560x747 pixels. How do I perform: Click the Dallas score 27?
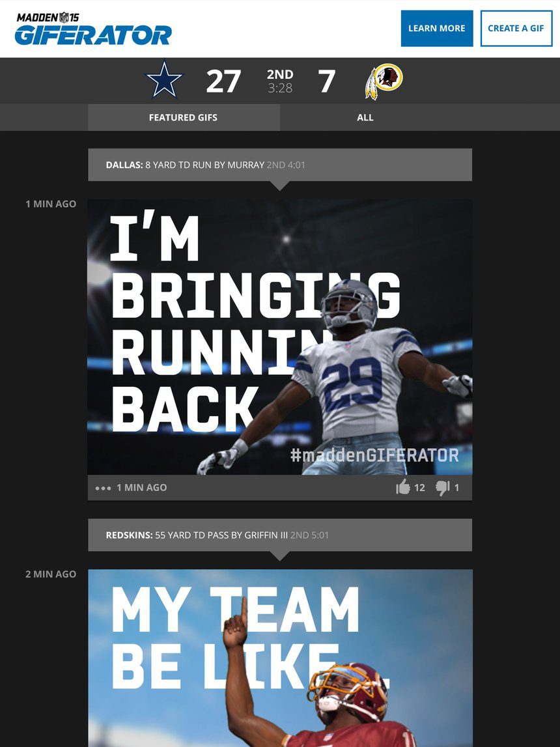point(223,81)
